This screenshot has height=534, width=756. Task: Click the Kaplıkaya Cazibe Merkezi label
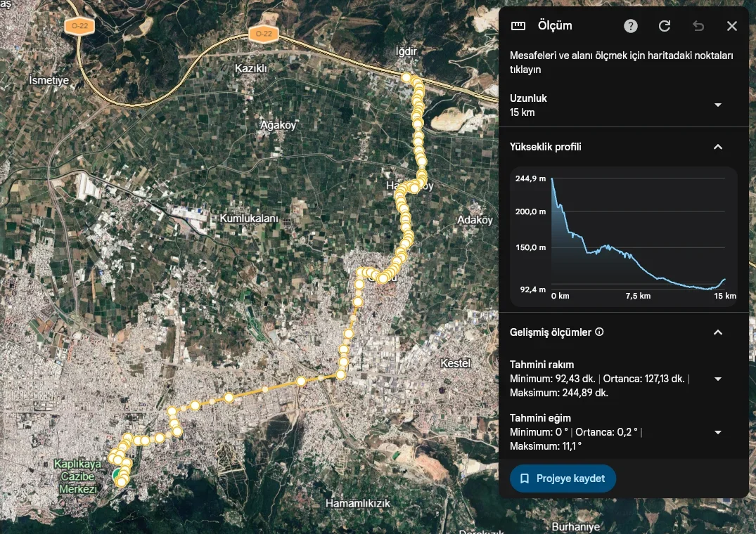coord(77,476)
